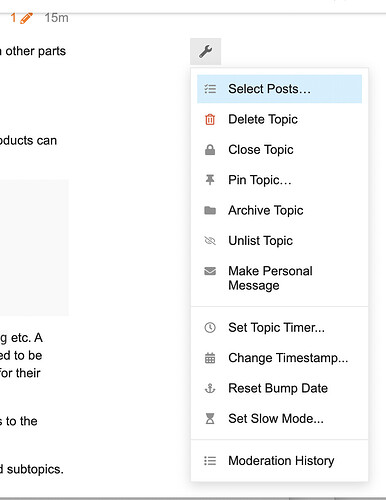Click the padlock icon beside Close Topic
The height and width of the screenshot is (500, 386).
tap(210, 150)
